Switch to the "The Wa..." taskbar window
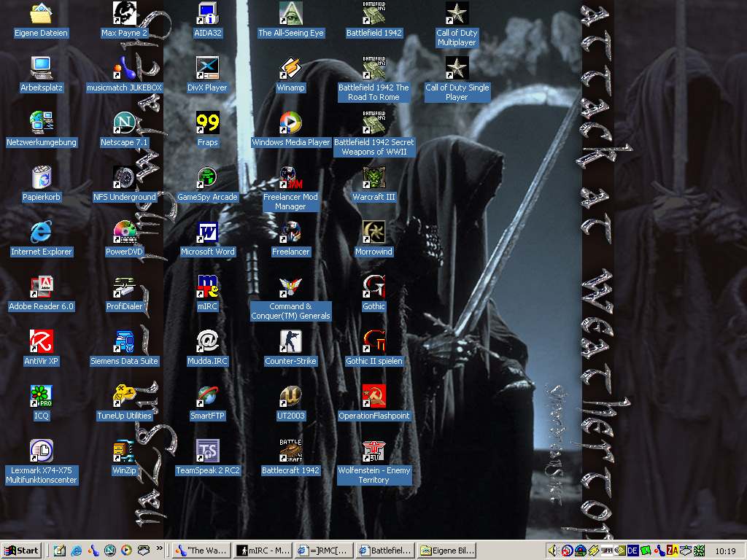This screenshot has height=560, width=747. click(x=202, y=551)
